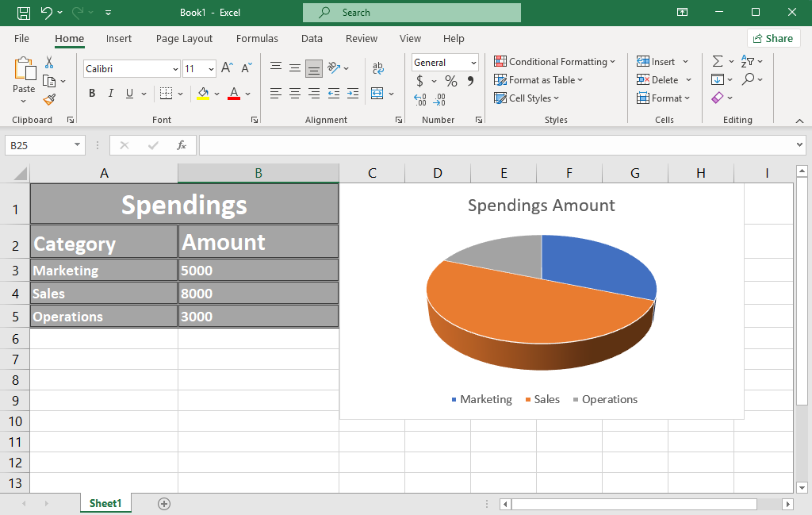Open the File tab
Image resolution: width=812 pixels, height=515 pixels.
(x=21, y=38)
